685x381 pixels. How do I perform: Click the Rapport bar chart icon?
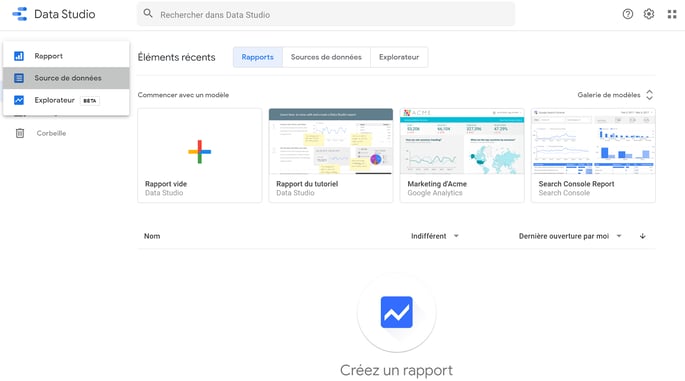(x=19, y=56)
